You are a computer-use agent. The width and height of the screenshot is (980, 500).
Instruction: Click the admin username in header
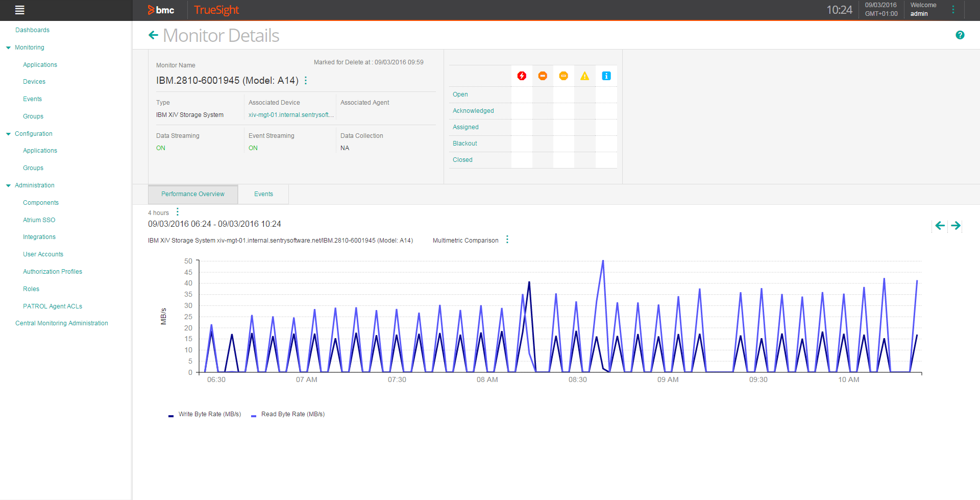pyautogui.click(x=919, y=14)
